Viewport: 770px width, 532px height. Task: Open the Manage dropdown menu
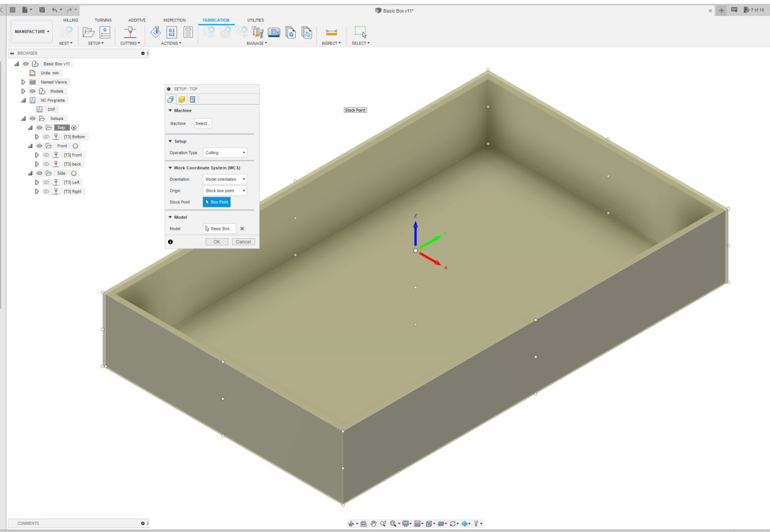257,43
